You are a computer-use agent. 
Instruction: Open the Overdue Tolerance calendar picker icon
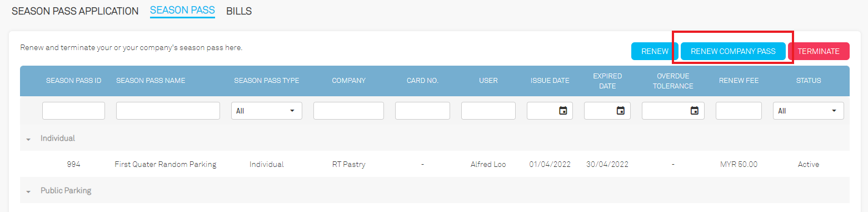tap(694, 111)
